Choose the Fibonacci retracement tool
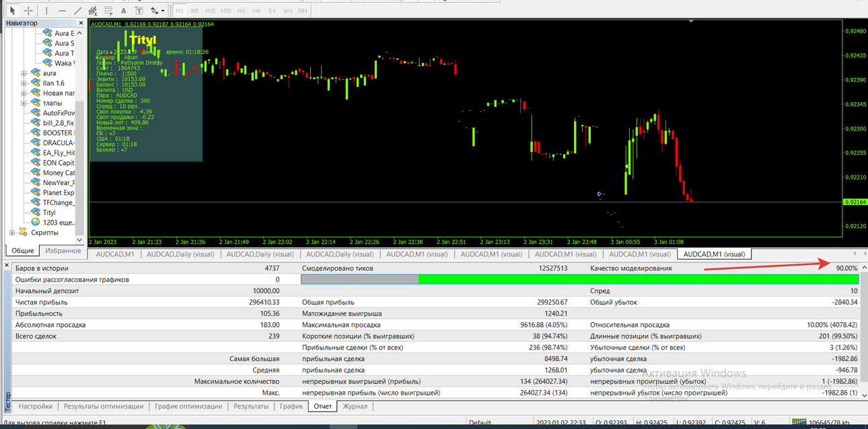868x429 pixels. point(109,11)
